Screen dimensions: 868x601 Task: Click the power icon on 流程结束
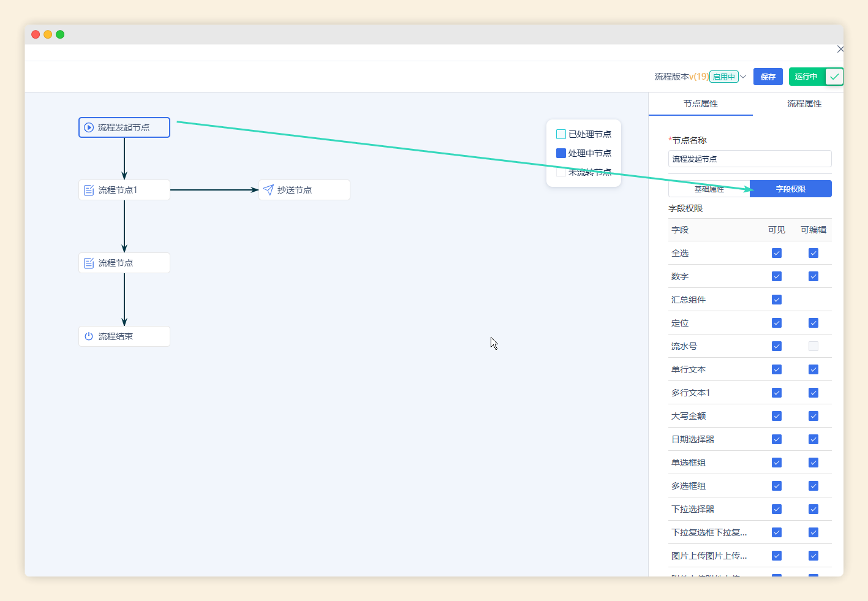[89, 336]
